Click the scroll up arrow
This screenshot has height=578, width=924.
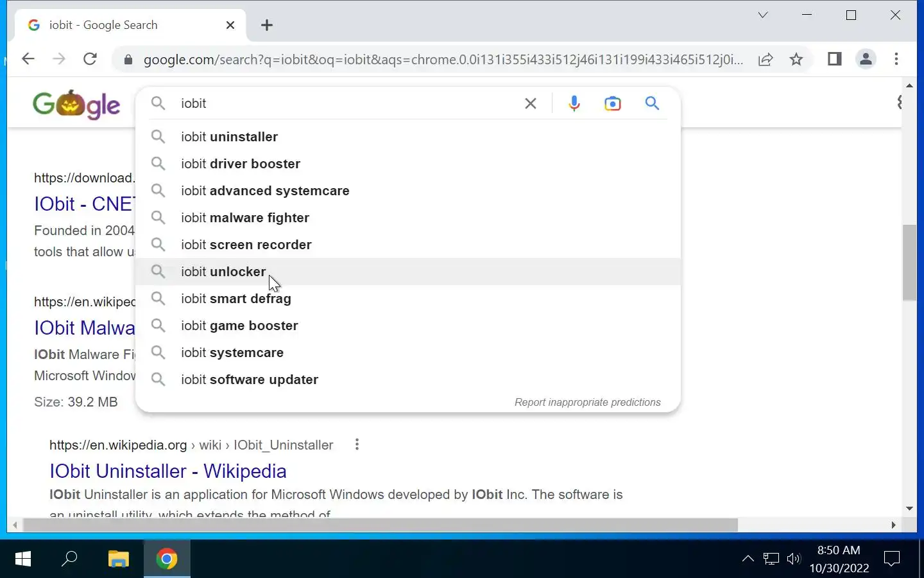pos(909,85)
